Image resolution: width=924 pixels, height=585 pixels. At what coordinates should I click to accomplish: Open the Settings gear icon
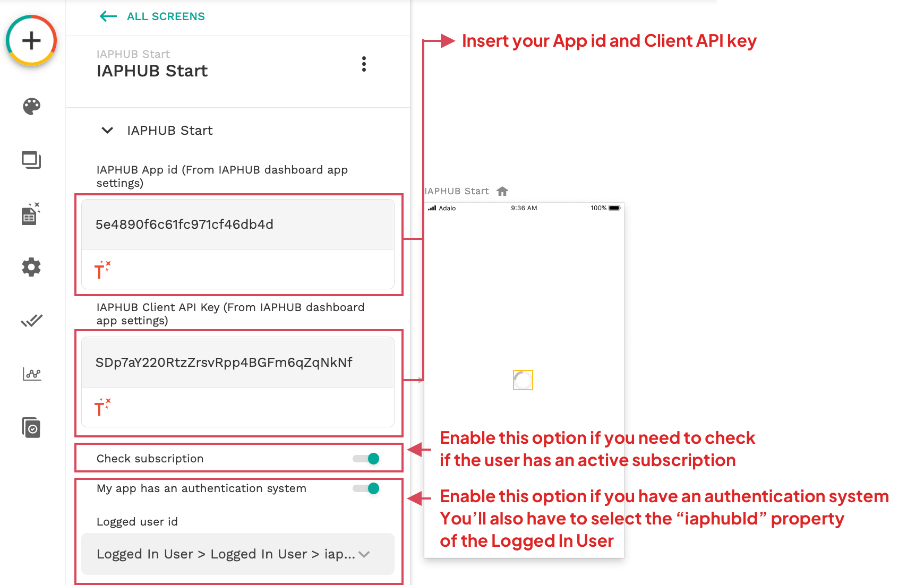click(x=31, y=267)
